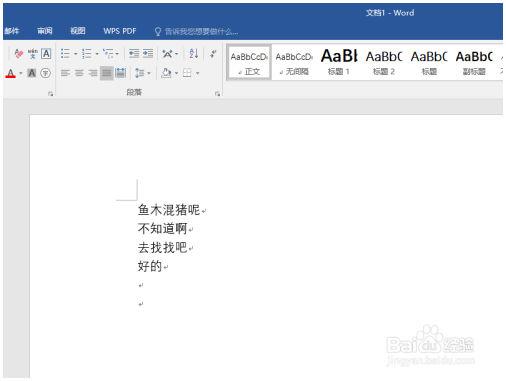Expand line spacing dropdown arrow
This screenshot has height=381, width=506.
pyautogui.click(x=149, y=73)
